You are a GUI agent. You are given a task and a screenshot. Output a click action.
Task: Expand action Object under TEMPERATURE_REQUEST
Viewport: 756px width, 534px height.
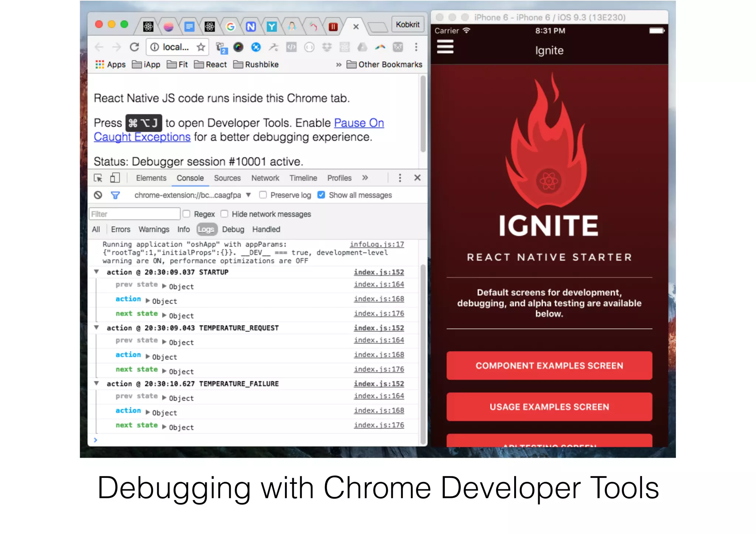coord(148,356)
